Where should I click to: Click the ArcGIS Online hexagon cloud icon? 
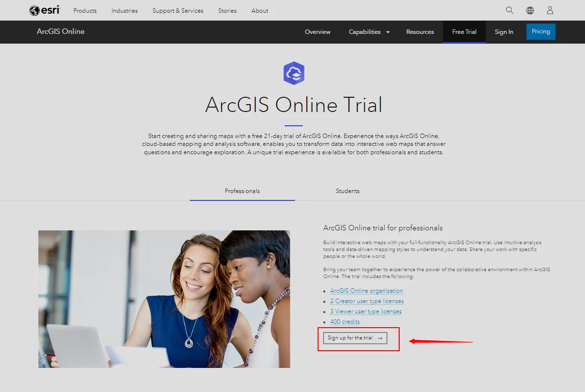(293, 73)
